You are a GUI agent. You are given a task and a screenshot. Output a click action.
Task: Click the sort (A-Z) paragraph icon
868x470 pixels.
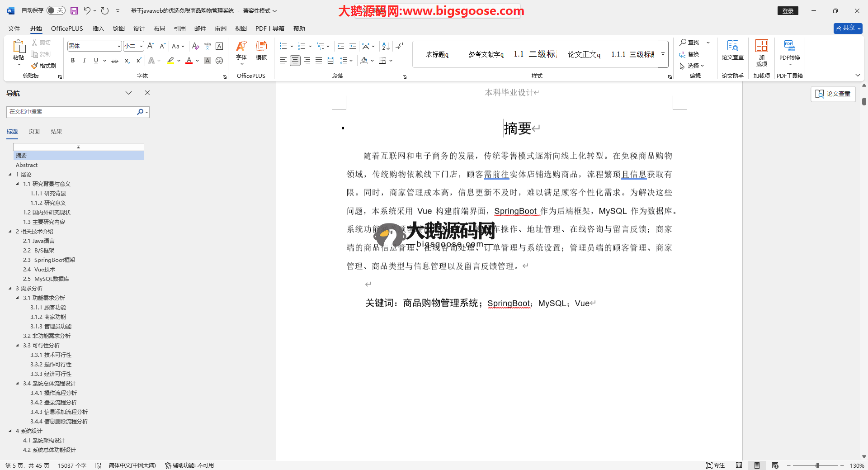coord(386,46)
